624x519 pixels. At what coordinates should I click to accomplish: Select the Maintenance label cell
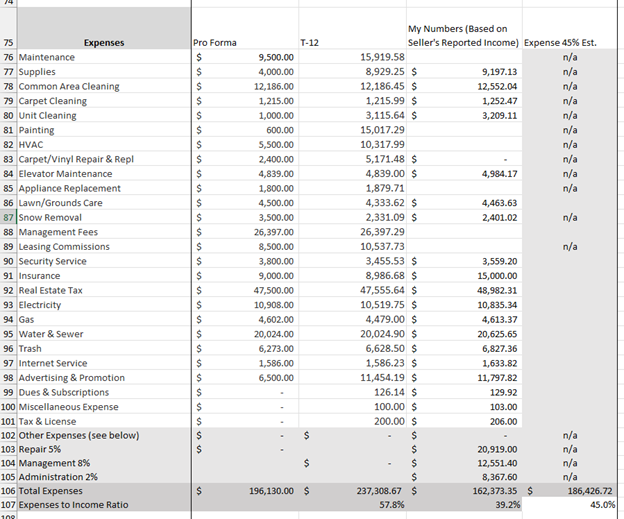point(104,57)
